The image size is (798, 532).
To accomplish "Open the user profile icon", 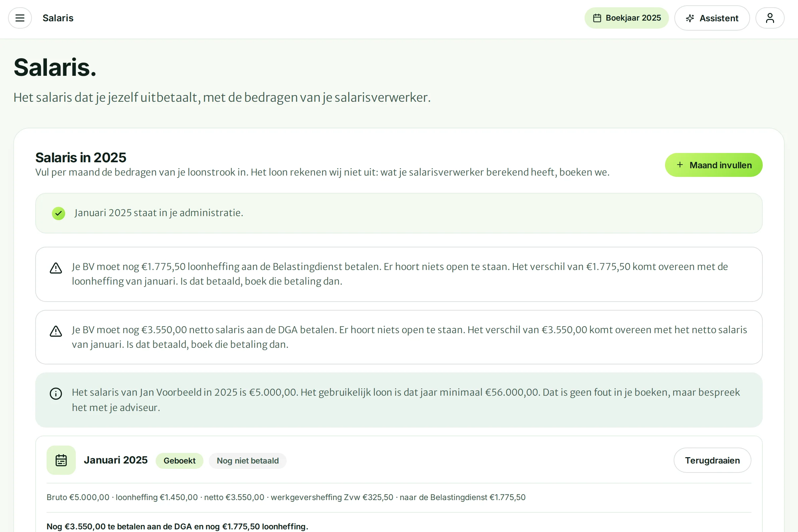I will tap(770, 18).
